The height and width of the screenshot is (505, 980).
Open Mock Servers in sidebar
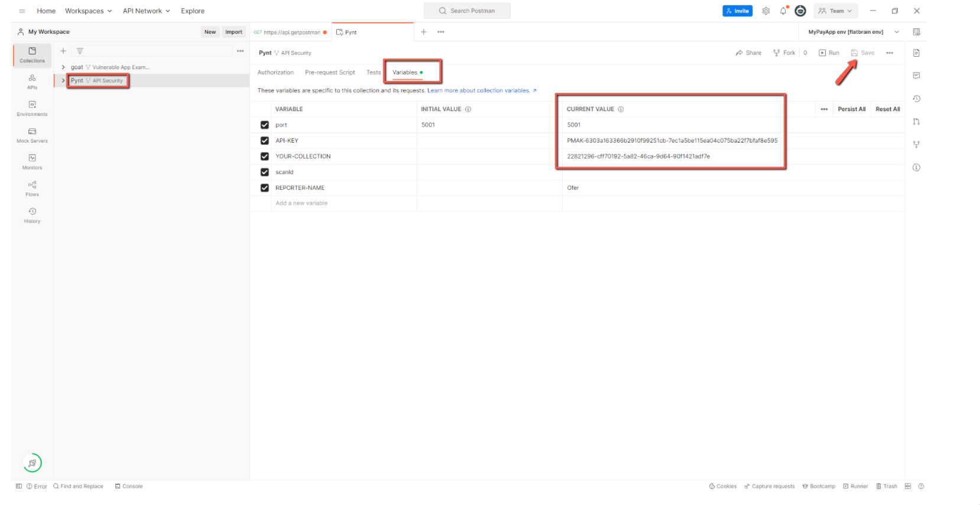[32, 135]
